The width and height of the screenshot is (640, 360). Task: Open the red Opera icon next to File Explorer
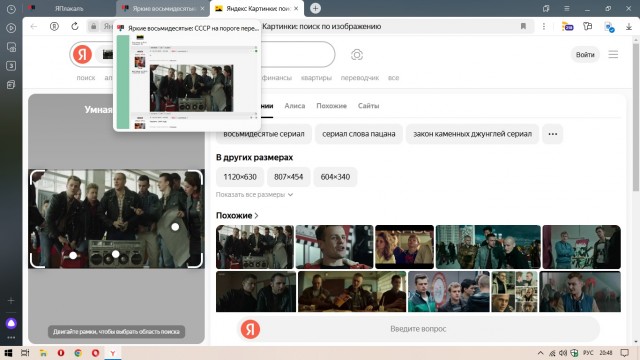click(x=61, y=353)
